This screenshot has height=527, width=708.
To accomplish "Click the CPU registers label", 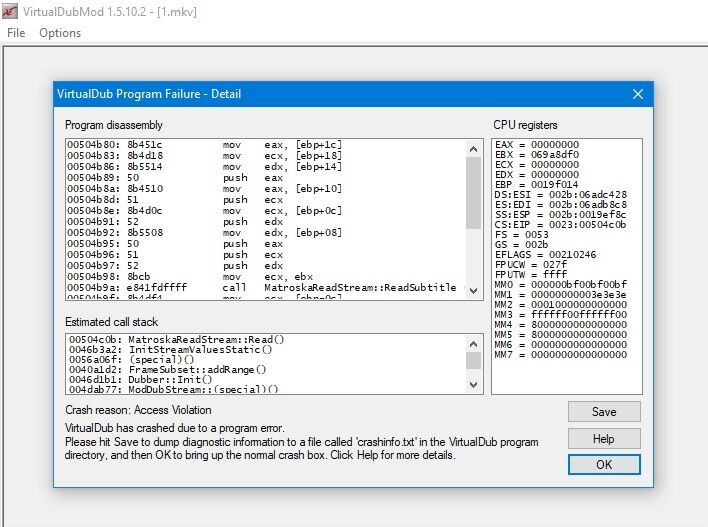I will point(525,125).
